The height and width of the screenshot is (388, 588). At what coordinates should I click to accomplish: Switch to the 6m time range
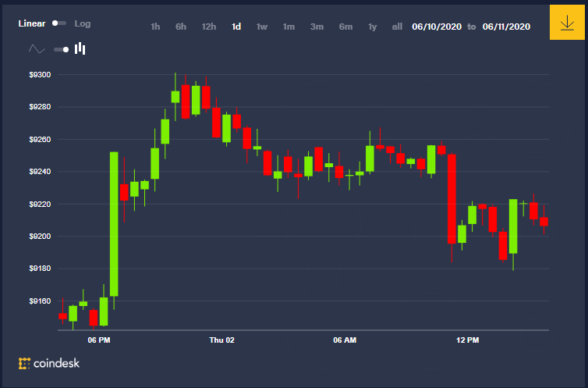click(345, 27)
